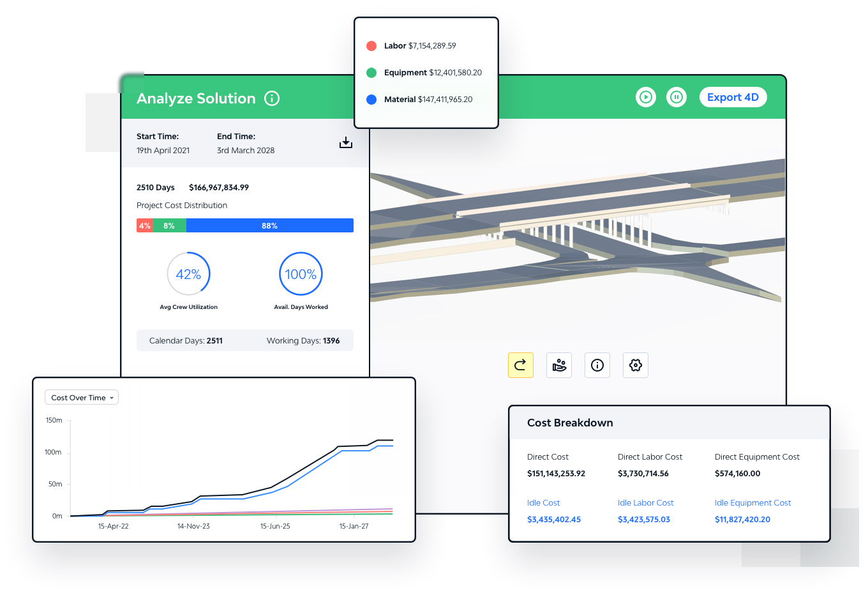Select the red Labor legend dot
Image resolution: width=868 pixels, height=595 pixels.
tap(371, 46)
